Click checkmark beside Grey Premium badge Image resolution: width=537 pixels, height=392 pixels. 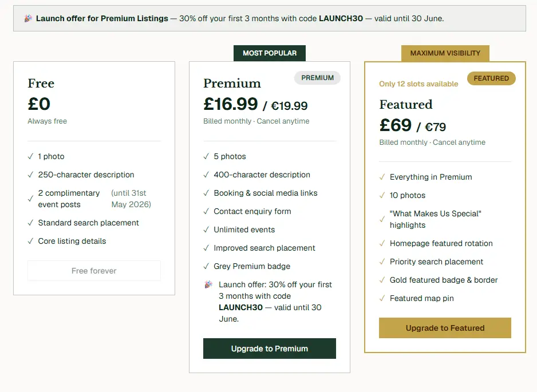pyautogui.click(x=206, y=266)
